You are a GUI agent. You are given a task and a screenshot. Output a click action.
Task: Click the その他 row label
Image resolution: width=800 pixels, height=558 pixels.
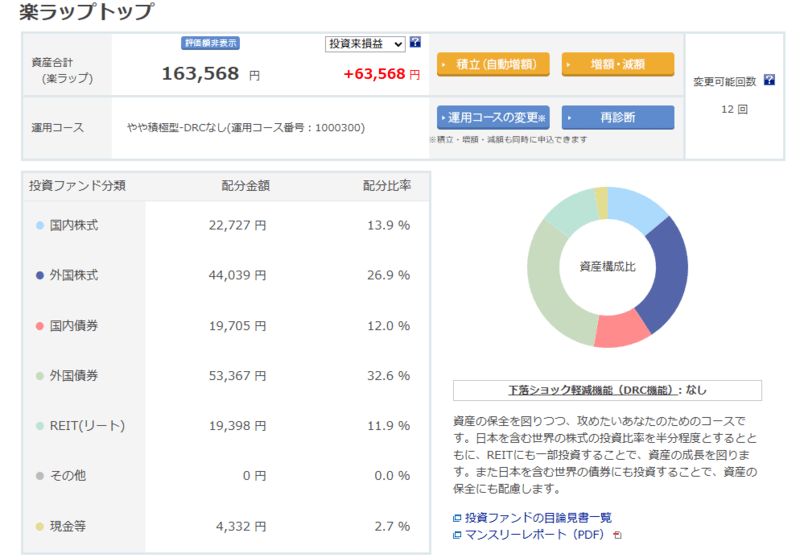click(x=68, y=476)
